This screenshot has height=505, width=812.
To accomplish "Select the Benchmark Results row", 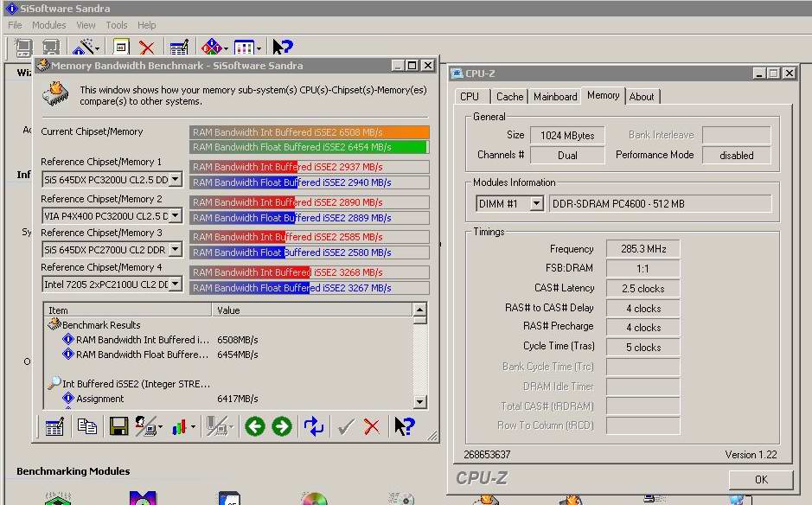I will point(93,325).
